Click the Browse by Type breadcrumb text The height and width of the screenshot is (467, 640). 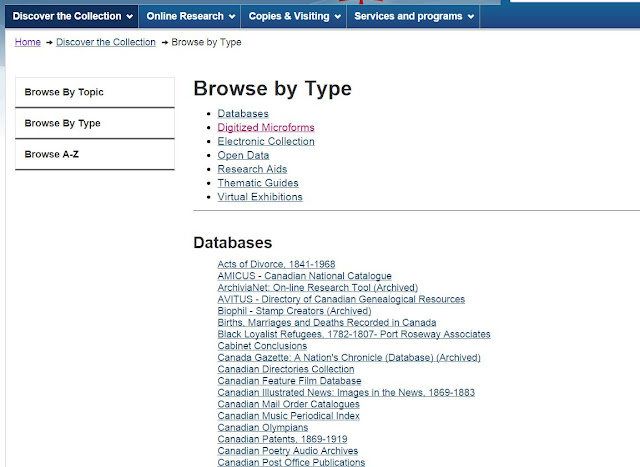point(206,42)
